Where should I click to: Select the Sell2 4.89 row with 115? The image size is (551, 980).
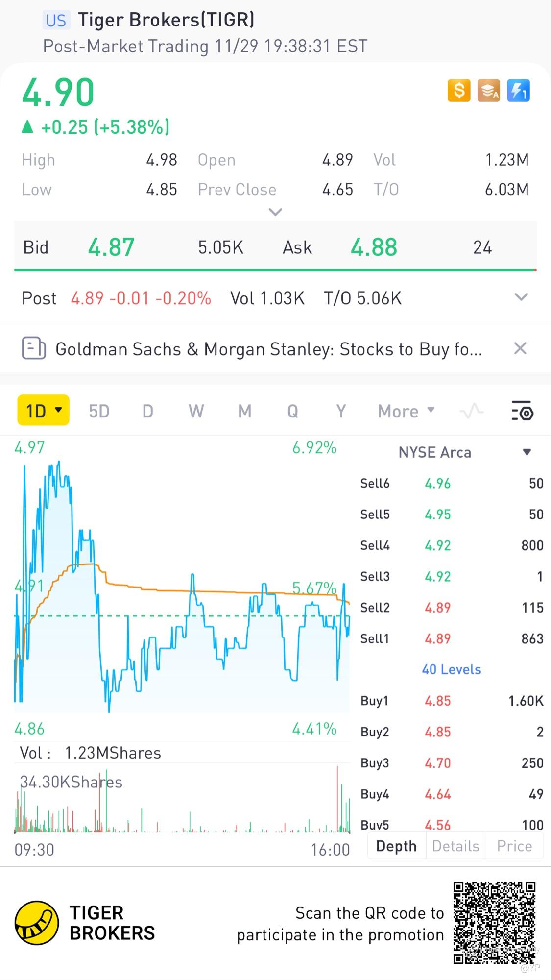[452, 608]
